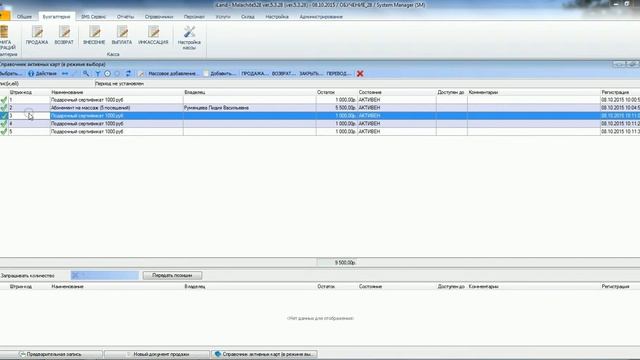The image size is (640, 360).
Task: Click ВОЗВРАТ in the cards toolbar
Action: [x=283, y=74]
